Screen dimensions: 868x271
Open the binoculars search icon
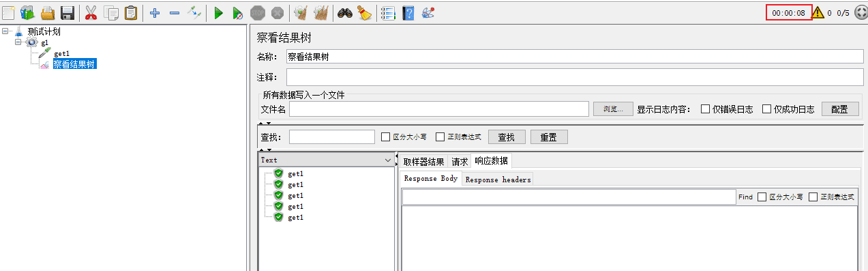click(x=345, y=12)
